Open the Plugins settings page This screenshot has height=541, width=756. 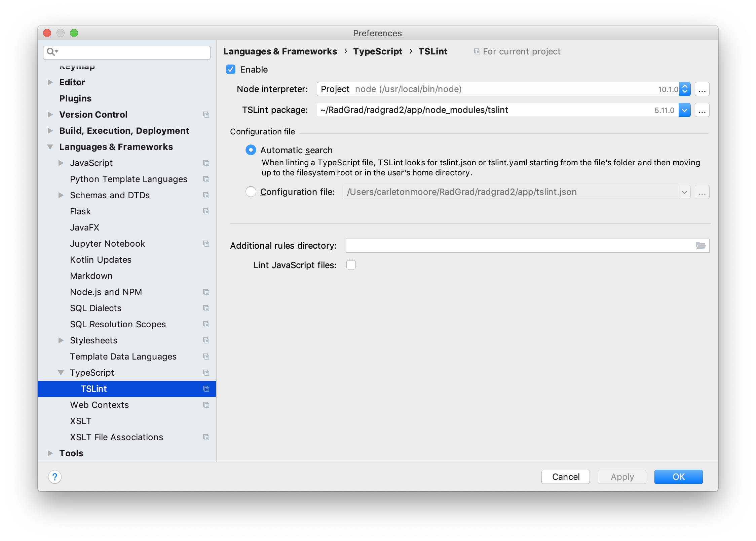click(x=75, y=98)
